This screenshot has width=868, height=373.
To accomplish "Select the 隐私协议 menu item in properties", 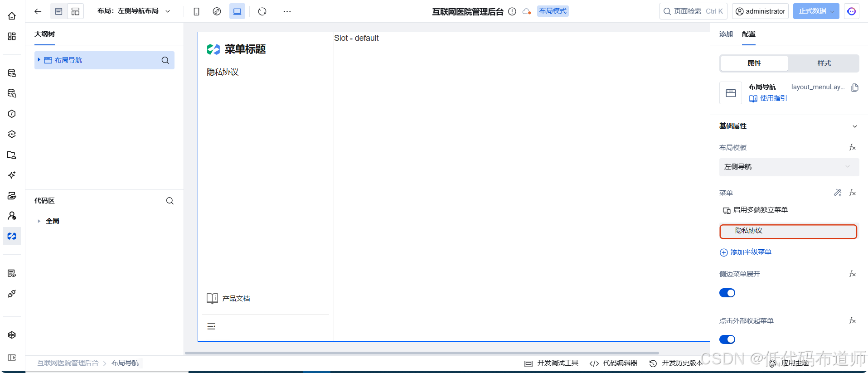I will click(788, 231).
